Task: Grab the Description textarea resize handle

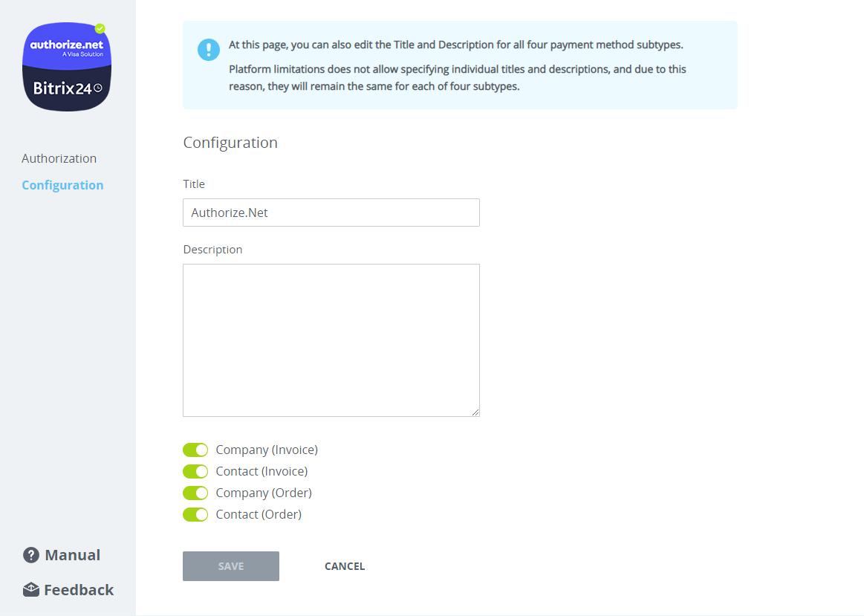Action: pos(475,412)
